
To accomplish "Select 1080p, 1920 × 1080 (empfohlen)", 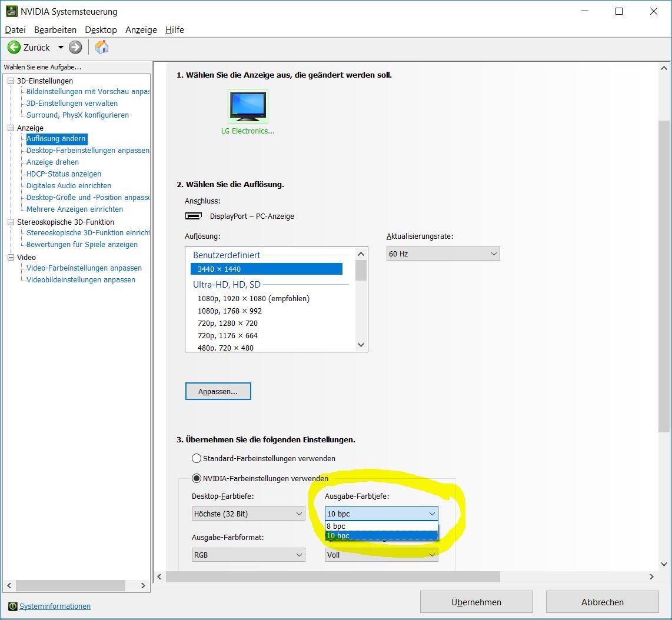I will coord(254,299).
